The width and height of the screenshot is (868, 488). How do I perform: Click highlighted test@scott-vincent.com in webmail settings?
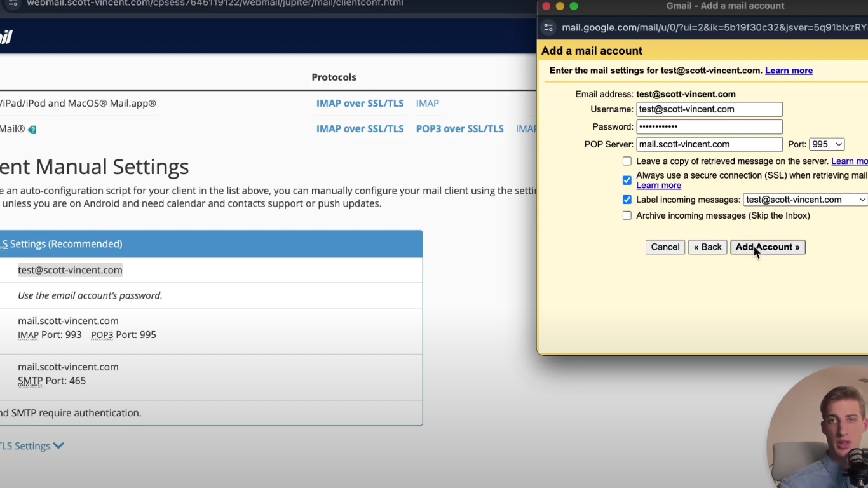pyautogui.click(x=70, y=270)
